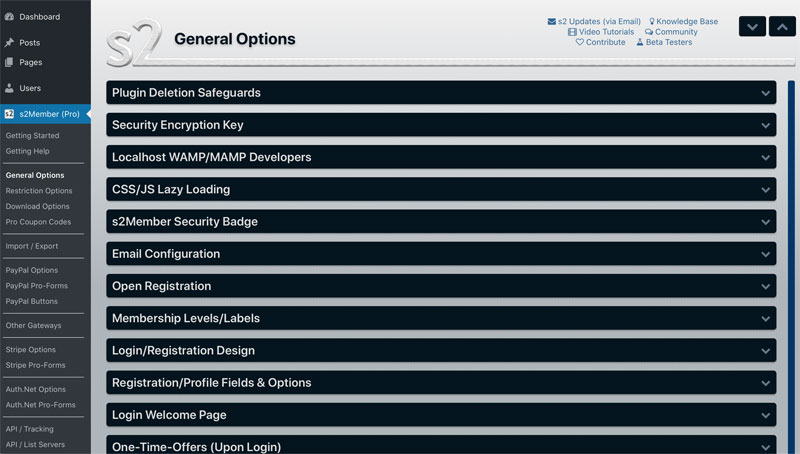Image resolution: width=800 pixels, height=454 pixels.
Task: Click the Video Tutorials film icon
Action: tap(572, 32)
